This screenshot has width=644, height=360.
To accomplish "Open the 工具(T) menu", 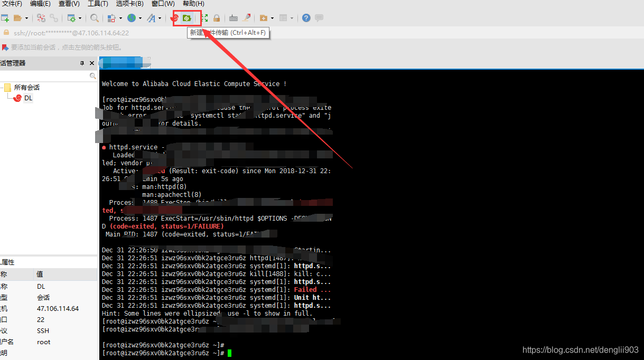I will [x=97, y=4].
